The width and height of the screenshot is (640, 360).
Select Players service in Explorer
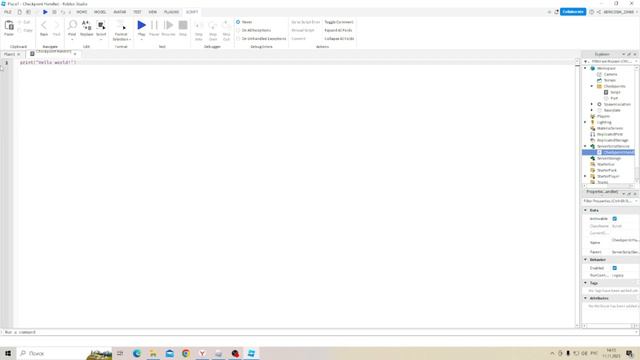[x=603, y=116]
